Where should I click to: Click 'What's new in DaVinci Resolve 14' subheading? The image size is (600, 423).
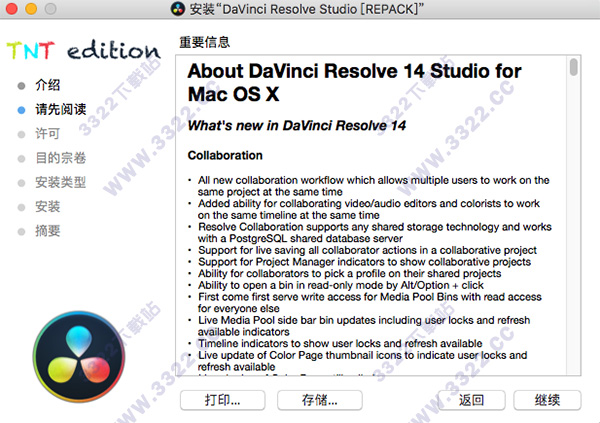[297, 126]
